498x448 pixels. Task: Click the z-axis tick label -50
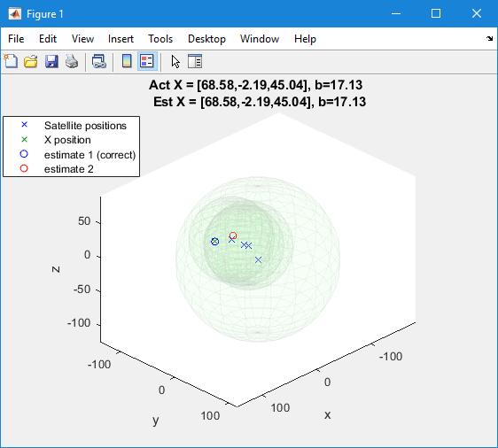tap(82, 290)
